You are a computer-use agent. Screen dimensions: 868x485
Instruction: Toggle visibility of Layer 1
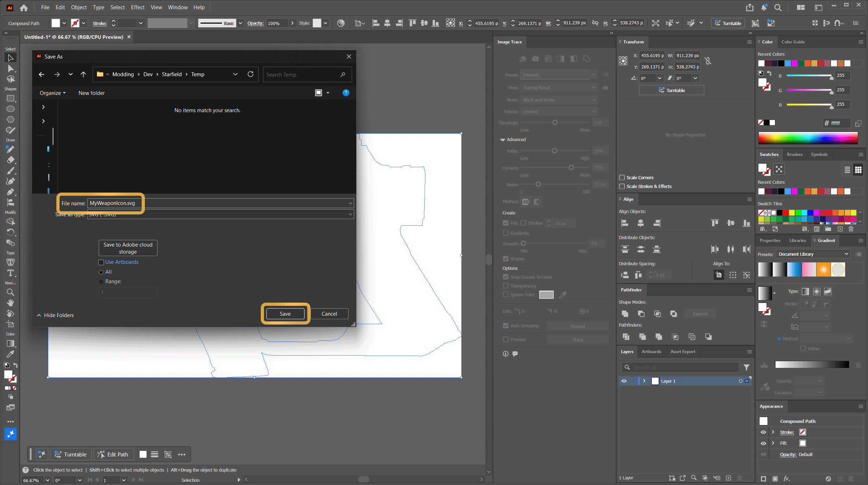pyautogui.click(x=624, y=381)
